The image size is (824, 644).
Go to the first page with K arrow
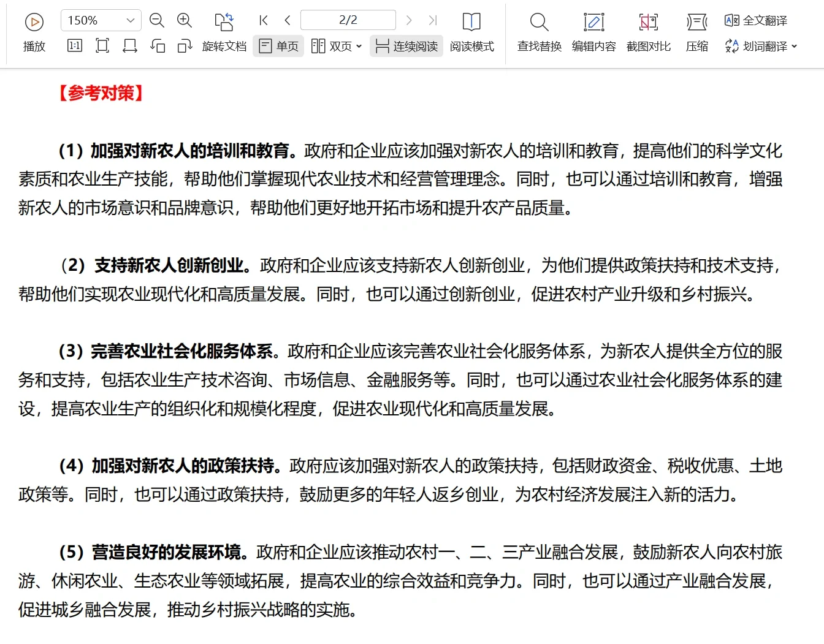pos(262,20)
